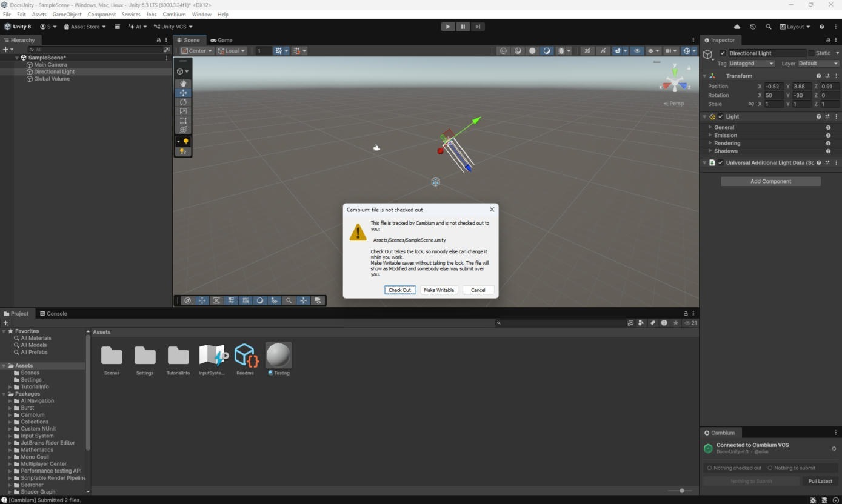
Task: Expand the Shadows section in Light
Action: [x=710, y=151]
